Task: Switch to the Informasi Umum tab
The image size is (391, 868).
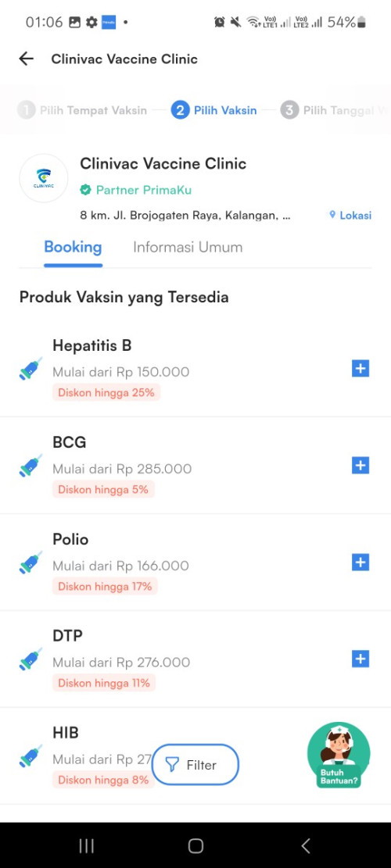Action: pyautogui.click(x=188, y=247)
